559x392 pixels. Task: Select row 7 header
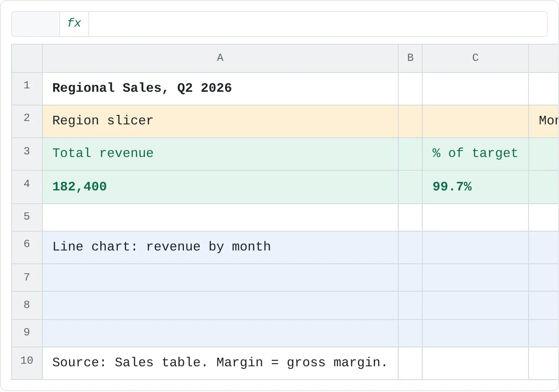[x=27, y=277]
